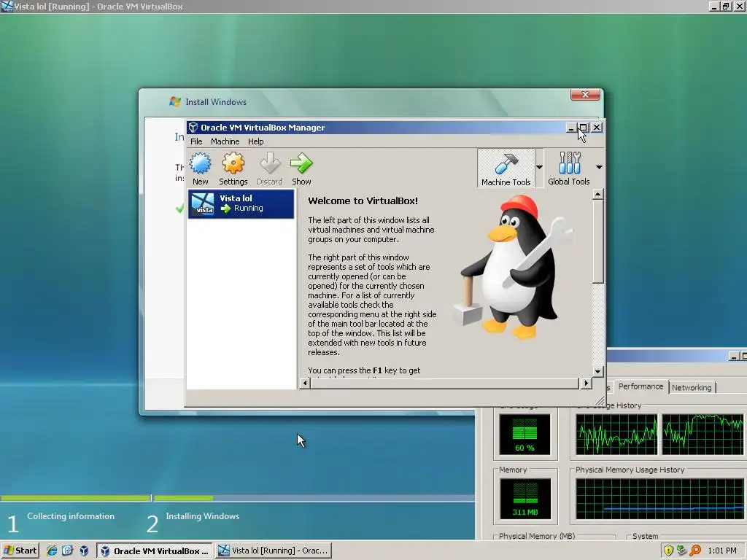The width and height of the screenshot is (747, 560).
Task: Close the Install Windows dialog with red X
Action: tap(586, 94)
